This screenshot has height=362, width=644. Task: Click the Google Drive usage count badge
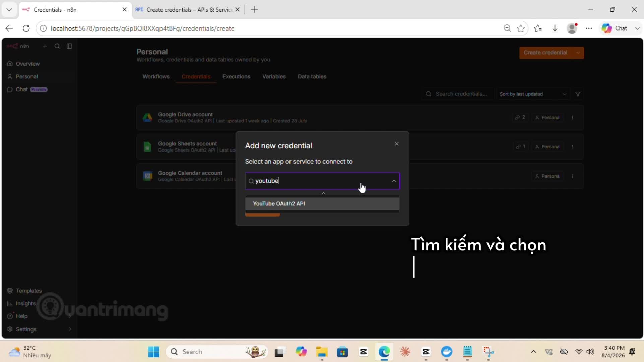[x=520, y=117]
